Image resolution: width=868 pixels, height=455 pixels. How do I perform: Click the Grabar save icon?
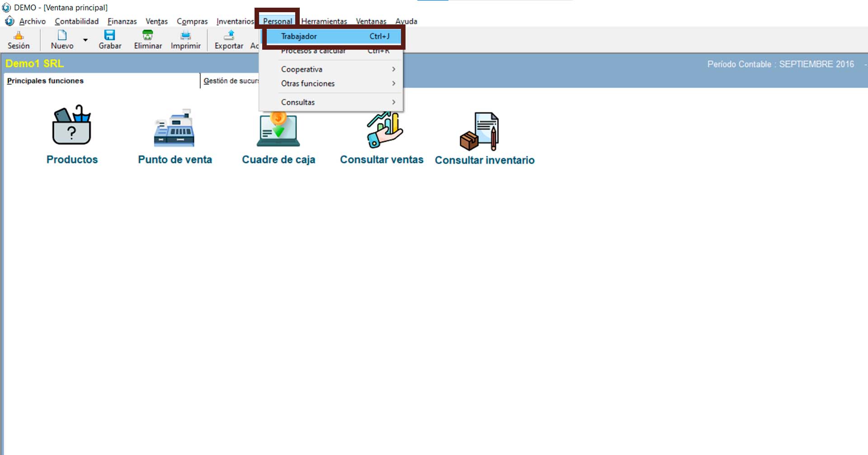pos(110,36)
